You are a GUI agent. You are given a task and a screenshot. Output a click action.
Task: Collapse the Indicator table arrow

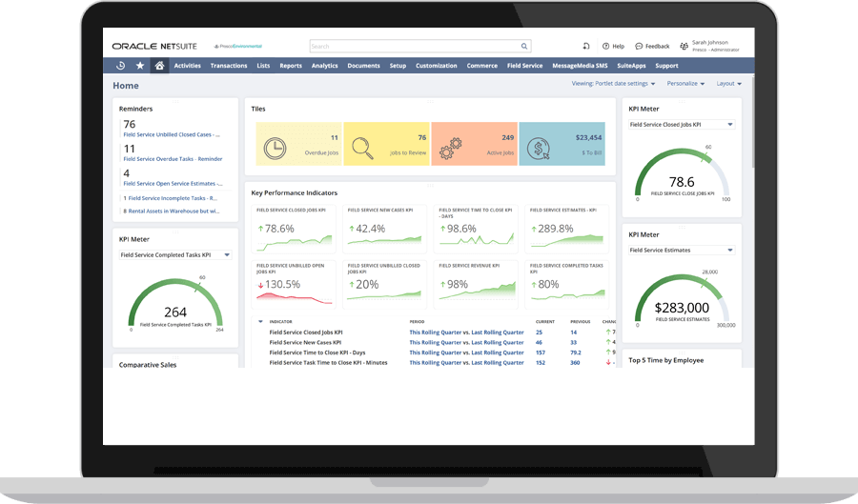(x=260, y=321)
